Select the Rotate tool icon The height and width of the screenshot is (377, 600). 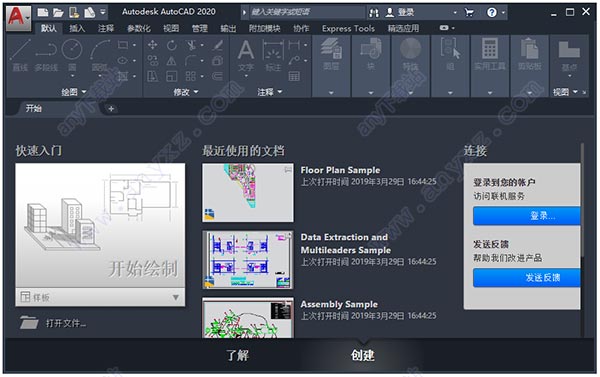pyautogui.click(x=172, y=45)
